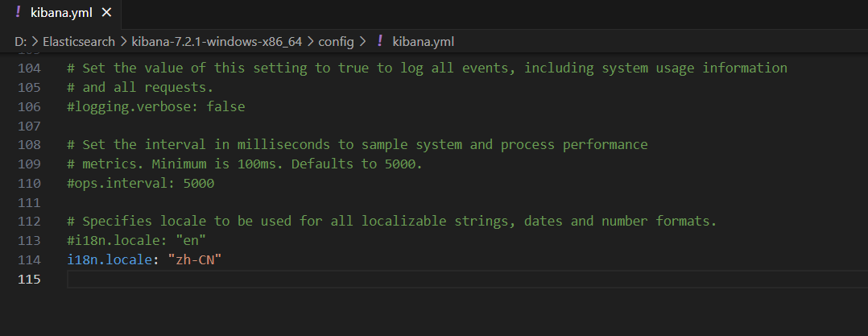Open the Elasticsearch breadcrumb folder

point(79,42)
